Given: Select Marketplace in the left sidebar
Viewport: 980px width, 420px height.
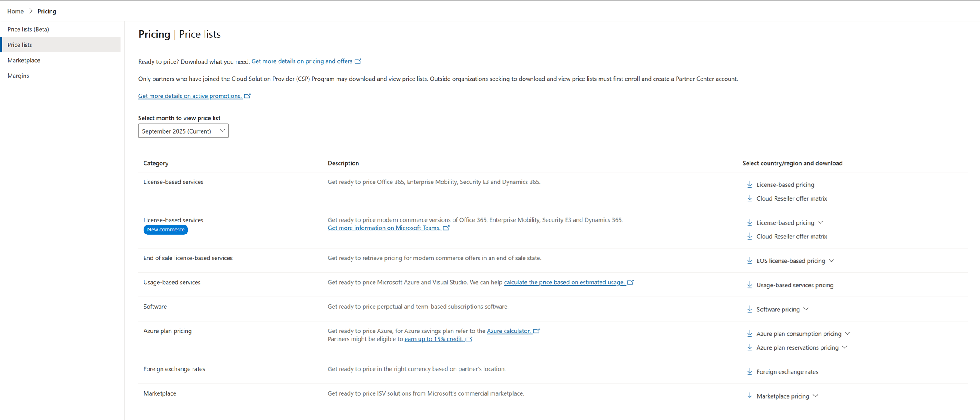Looking at the screenshot, I should pos(24,60).
